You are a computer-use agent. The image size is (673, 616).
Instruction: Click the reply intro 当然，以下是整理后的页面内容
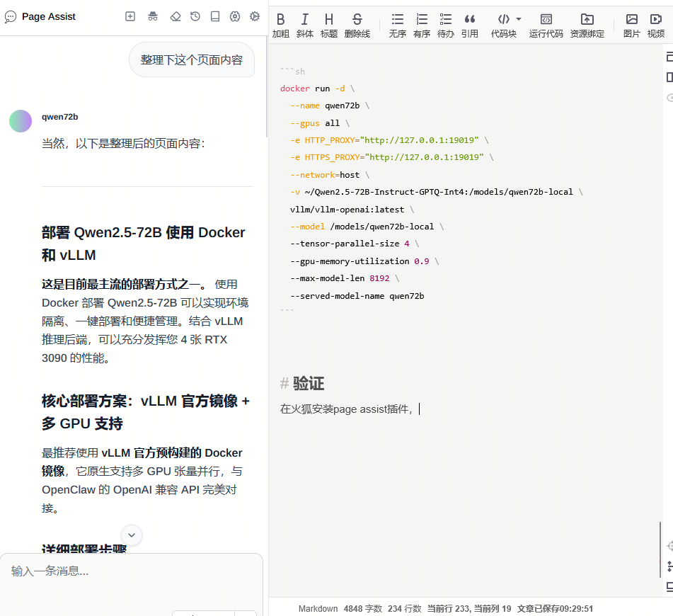123,144
